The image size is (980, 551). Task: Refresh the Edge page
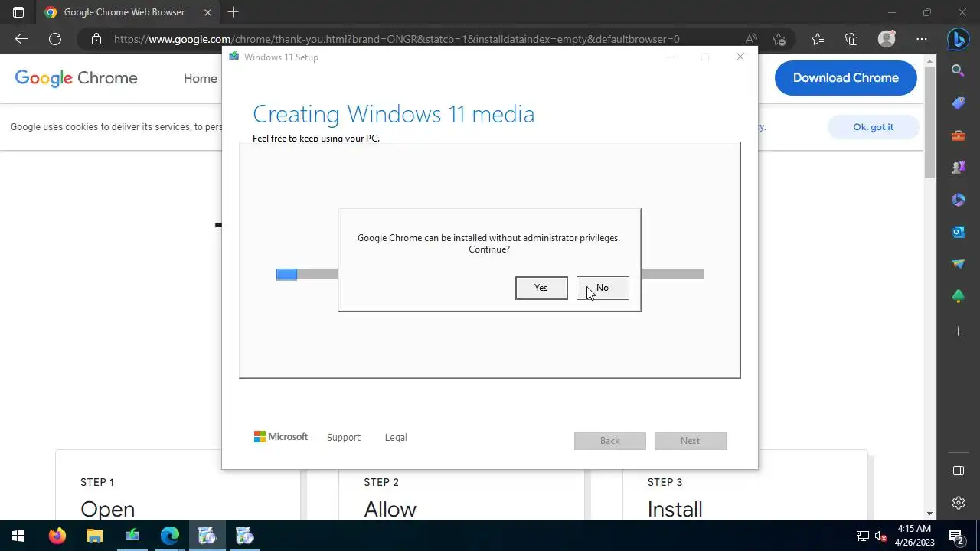(x=55, y=39)
